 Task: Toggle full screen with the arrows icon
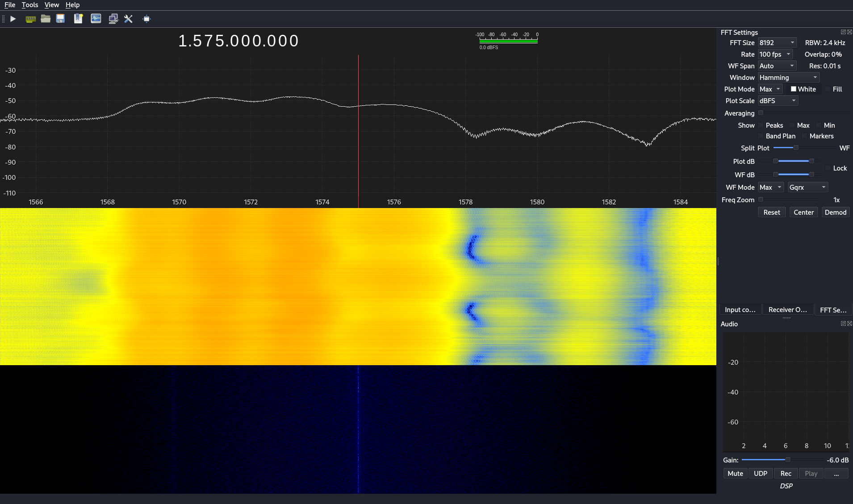click(146, 19)
